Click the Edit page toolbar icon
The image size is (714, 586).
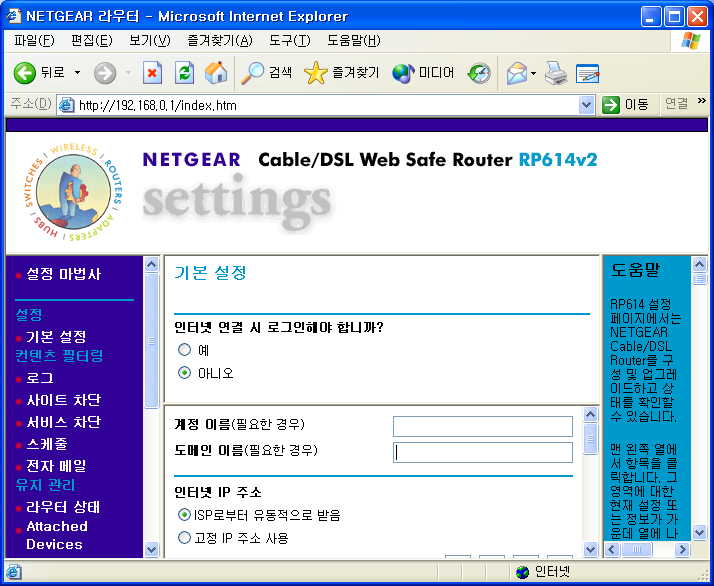[587, 73]
